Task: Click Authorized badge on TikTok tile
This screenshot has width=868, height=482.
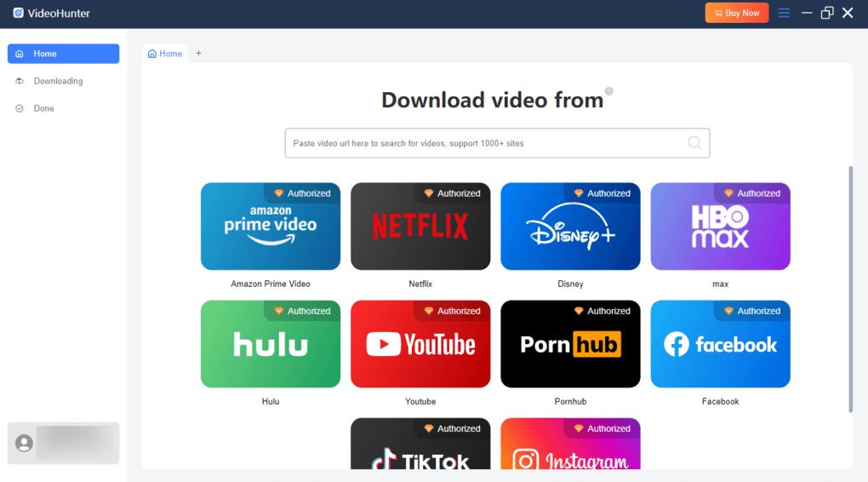Action: 453,428
